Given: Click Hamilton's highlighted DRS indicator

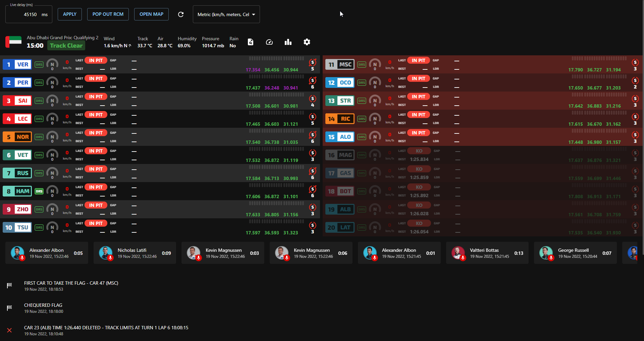Looking at the screenshot, I should tap(39, 191).
